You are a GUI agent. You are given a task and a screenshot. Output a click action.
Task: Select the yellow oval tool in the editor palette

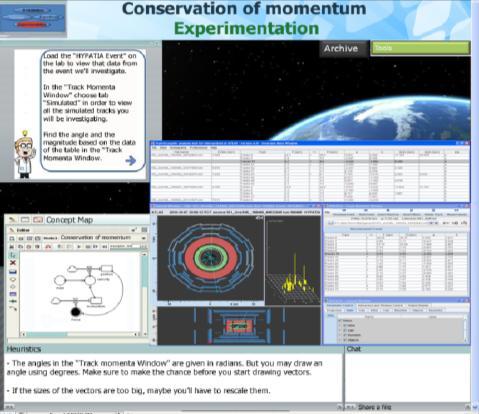13,279
